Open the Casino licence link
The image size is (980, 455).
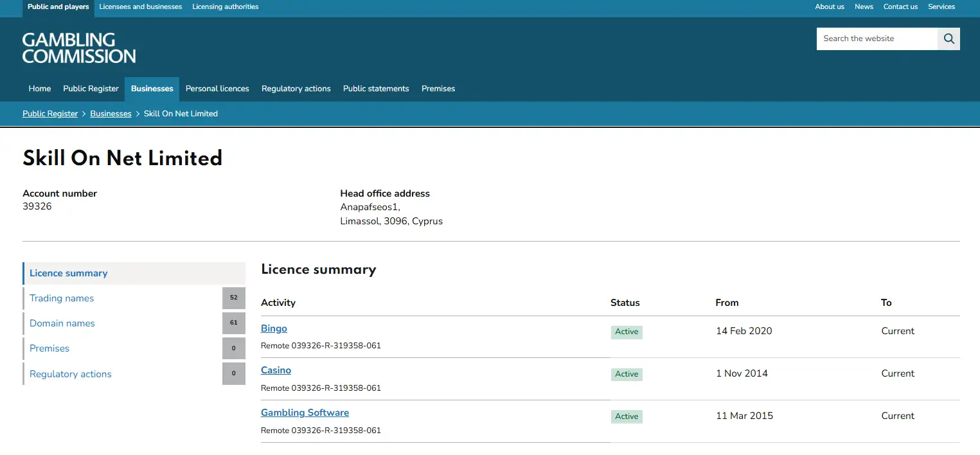pos(276,370)
